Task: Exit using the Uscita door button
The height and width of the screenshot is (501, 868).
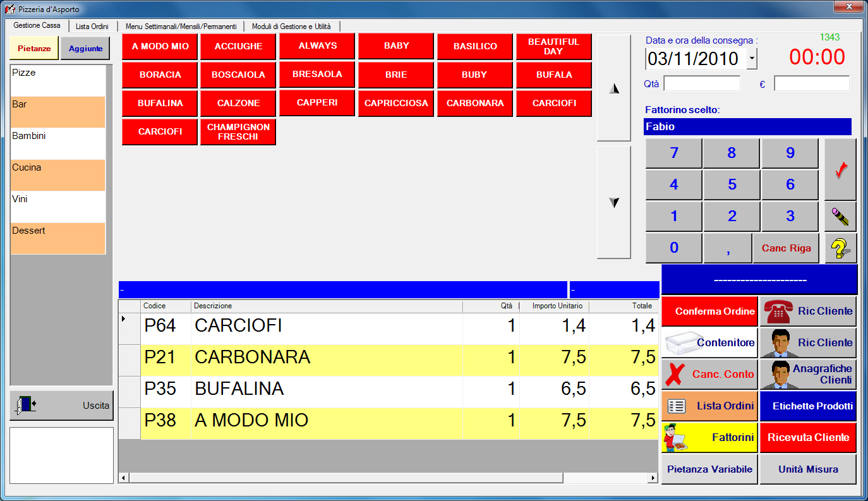Action: [x=61, y=406]
